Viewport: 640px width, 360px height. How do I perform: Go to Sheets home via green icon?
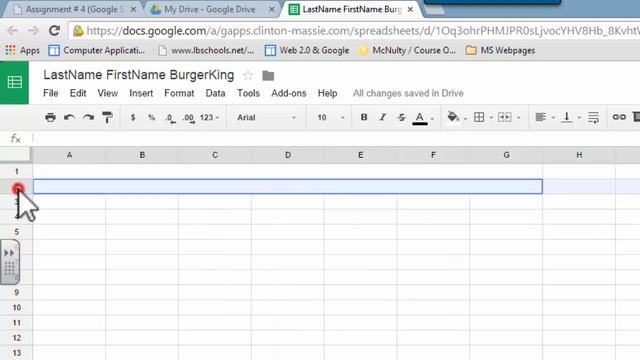click(x=14, y=82)
